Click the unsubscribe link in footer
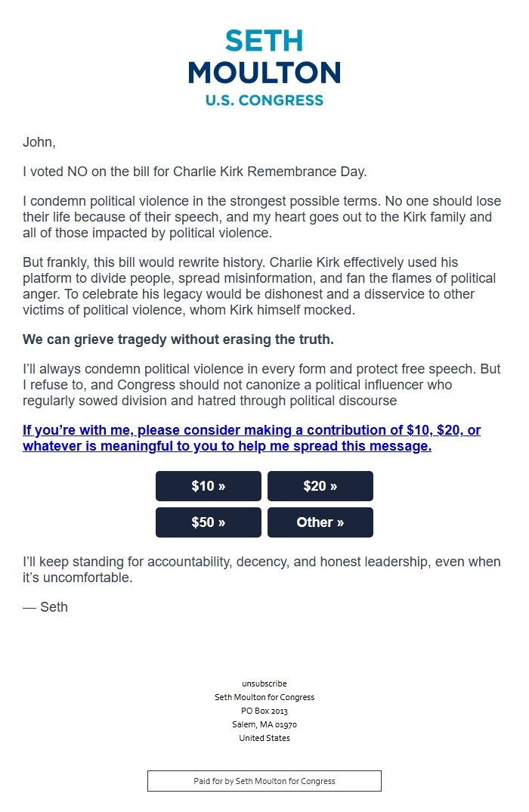The height and width of the screenshot is (812, 529). click(x=264, y=683)
